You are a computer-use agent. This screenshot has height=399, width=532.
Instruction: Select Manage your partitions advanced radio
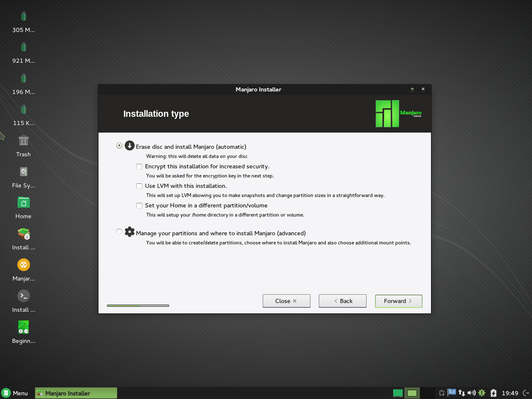pos(119,232)
